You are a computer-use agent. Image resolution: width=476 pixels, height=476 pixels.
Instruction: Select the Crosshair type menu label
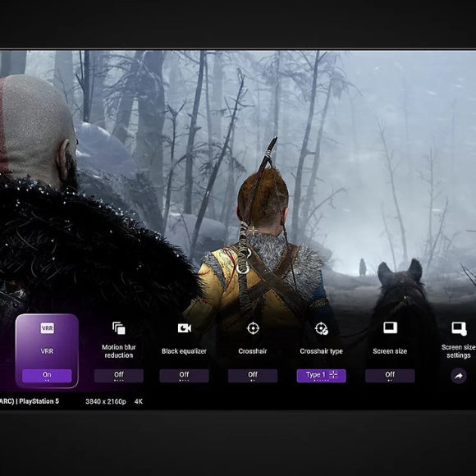pyautogui.click(x=321, y=351)
